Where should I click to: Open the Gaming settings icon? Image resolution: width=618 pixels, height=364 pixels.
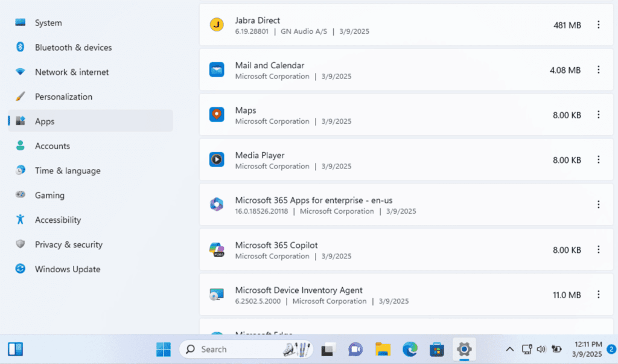(21, 195)
